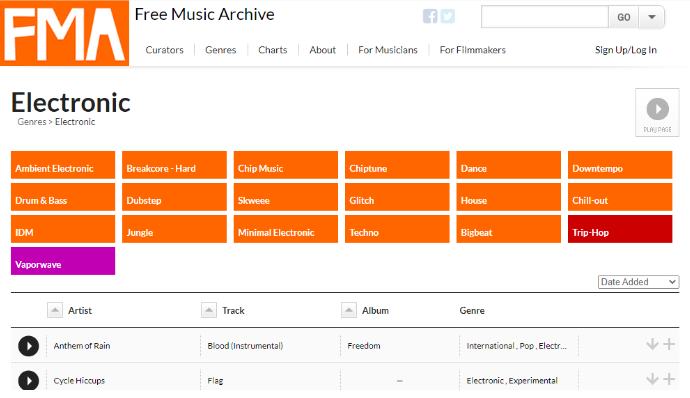The height and width of the screenshot is (398, 690).
Task: Open the Charts menu
Action: pos(273,50)
